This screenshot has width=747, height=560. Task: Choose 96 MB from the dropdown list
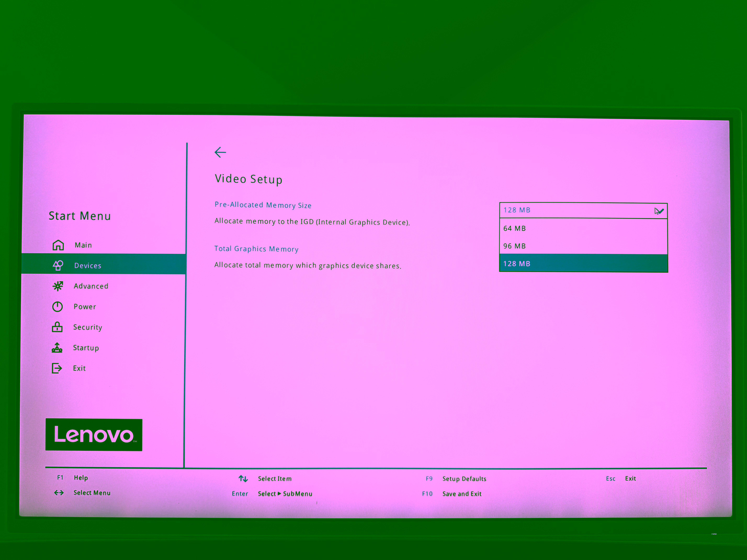point(583,246)
